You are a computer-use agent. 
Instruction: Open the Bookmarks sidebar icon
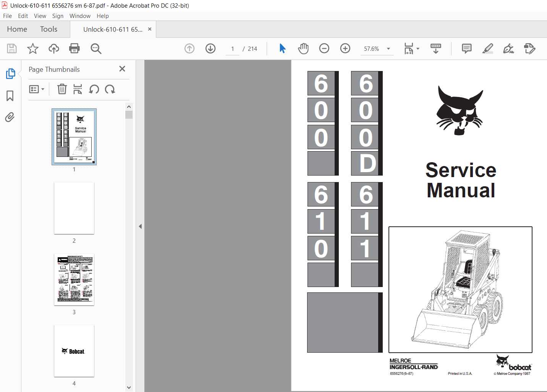coord(10,95)
